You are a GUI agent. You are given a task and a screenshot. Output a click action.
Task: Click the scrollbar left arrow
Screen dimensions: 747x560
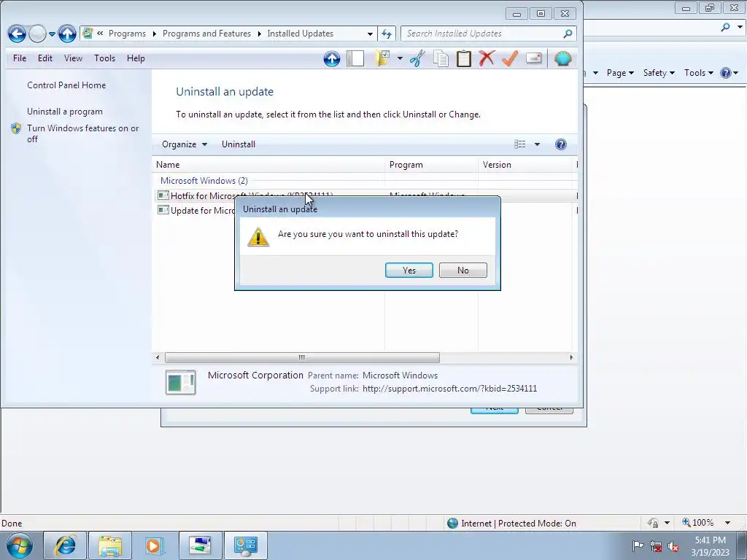158,357
